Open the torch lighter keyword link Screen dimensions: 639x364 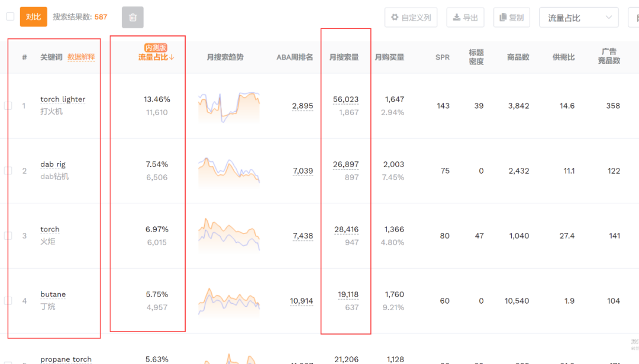coord(63,99)
